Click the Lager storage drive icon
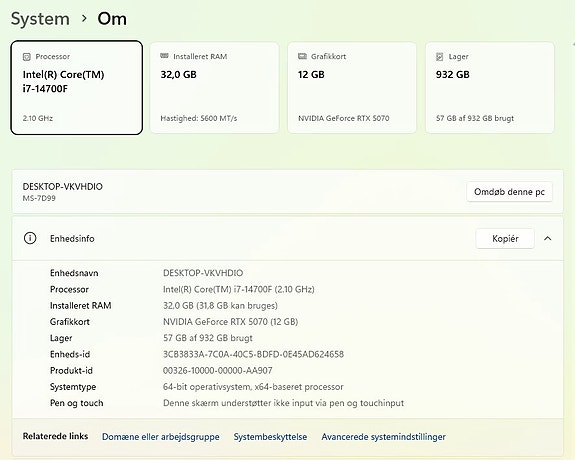The height and width of the screenshot is (460, 575). pos(439,56)
